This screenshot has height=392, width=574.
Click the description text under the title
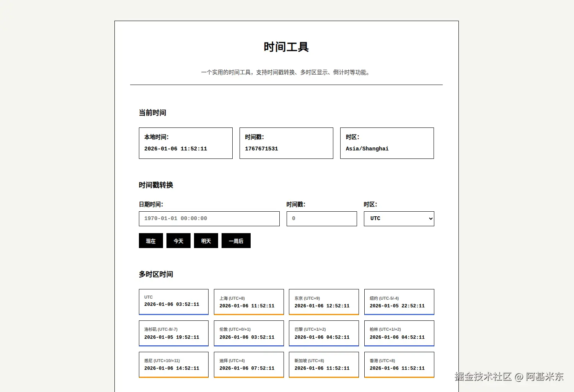coord(286,72)
